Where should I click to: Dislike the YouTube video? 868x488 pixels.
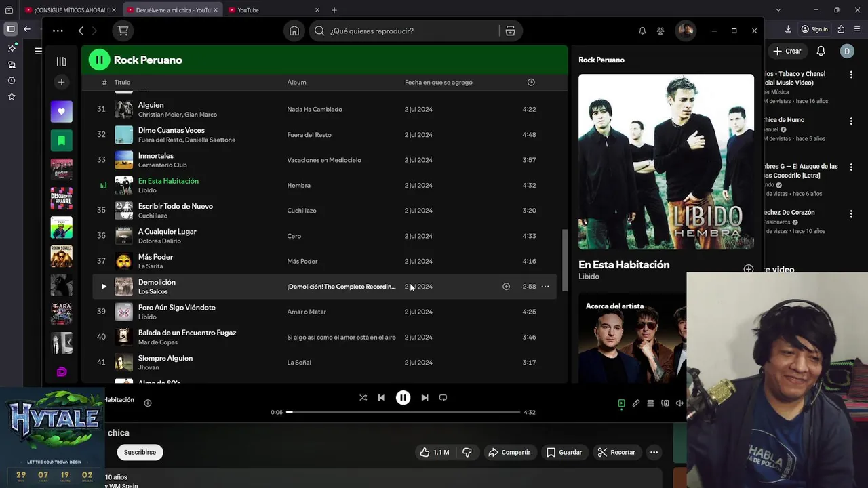[467, 452]
